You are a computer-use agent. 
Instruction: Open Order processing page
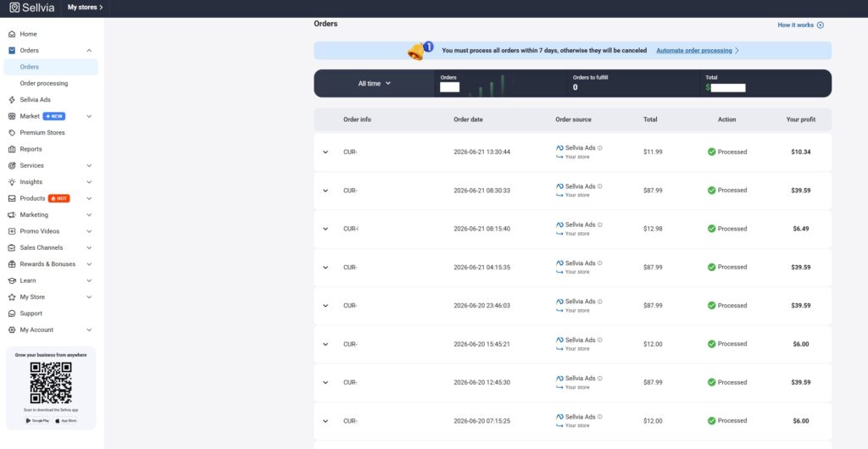point(44,84)
